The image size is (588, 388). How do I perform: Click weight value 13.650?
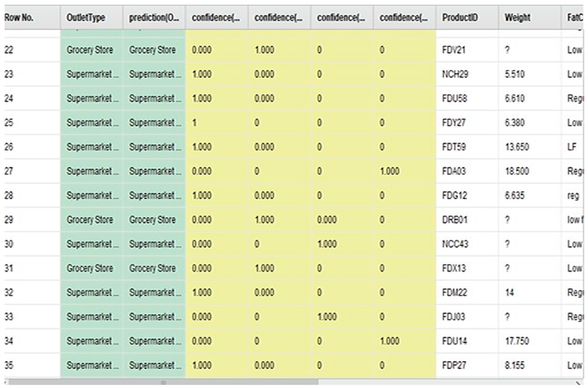tap(517, 147)
